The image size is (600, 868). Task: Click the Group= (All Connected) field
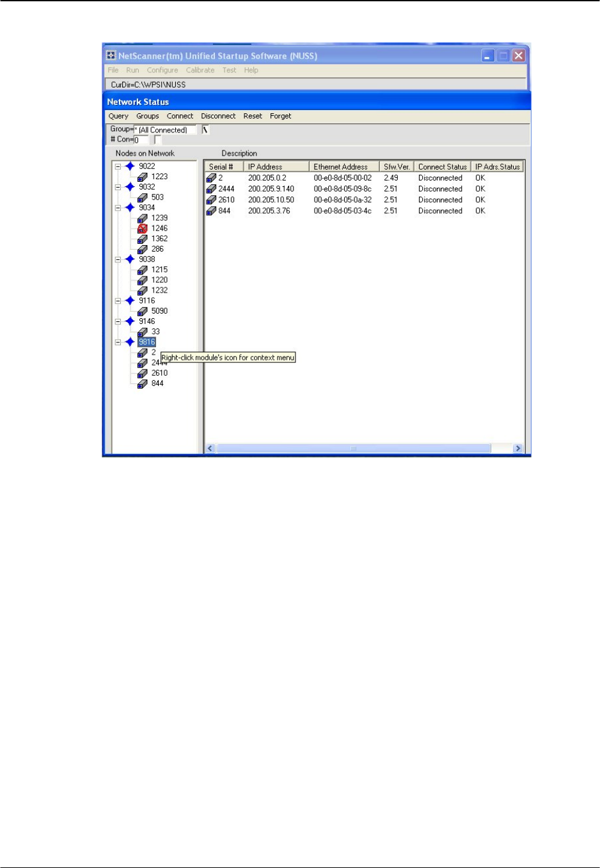pos(165,130)
